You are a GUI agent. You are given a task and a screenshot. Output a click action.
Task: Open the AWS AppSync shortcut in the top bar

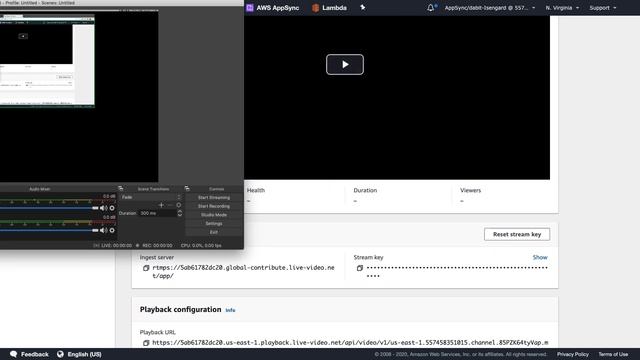pyautogui.click(x=273, y=8)
